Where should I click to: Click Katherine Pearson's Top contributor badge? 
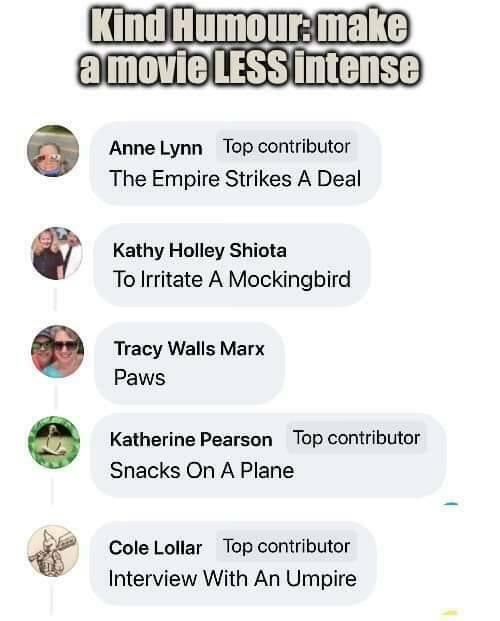(356, 438)
